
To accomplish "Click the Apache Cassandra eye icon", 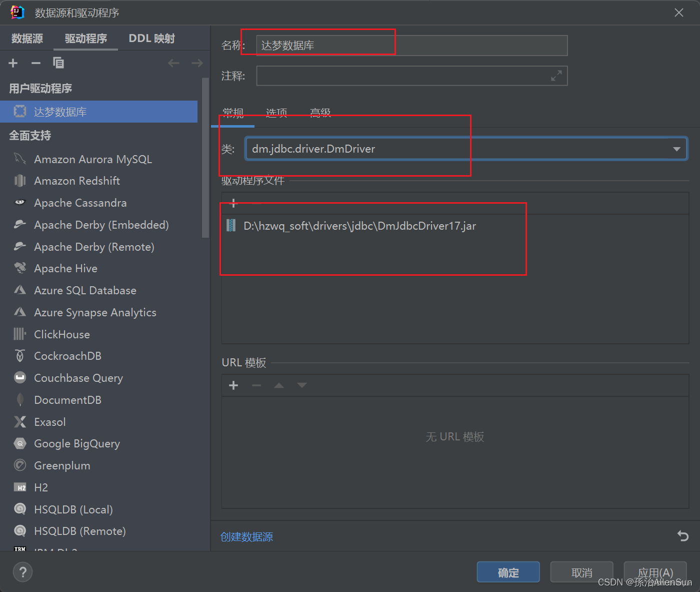I will (20, 203).
